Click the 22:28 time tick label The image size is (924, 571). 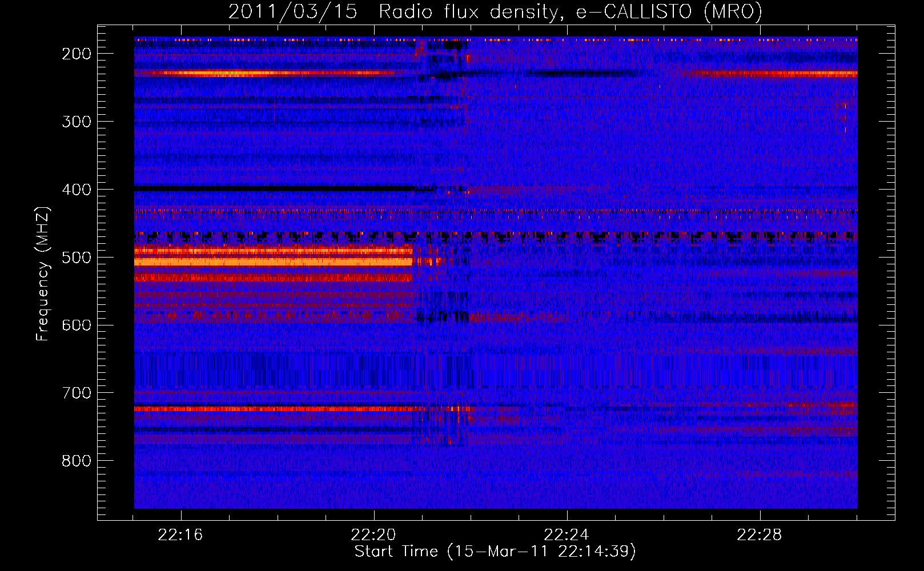[x=760, y=535]
